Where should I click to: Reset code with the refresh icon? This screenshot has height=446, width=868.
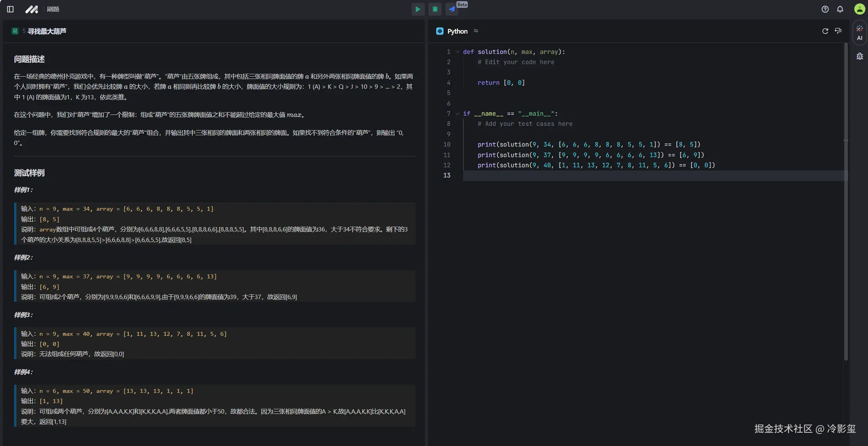tap(825, 31)
